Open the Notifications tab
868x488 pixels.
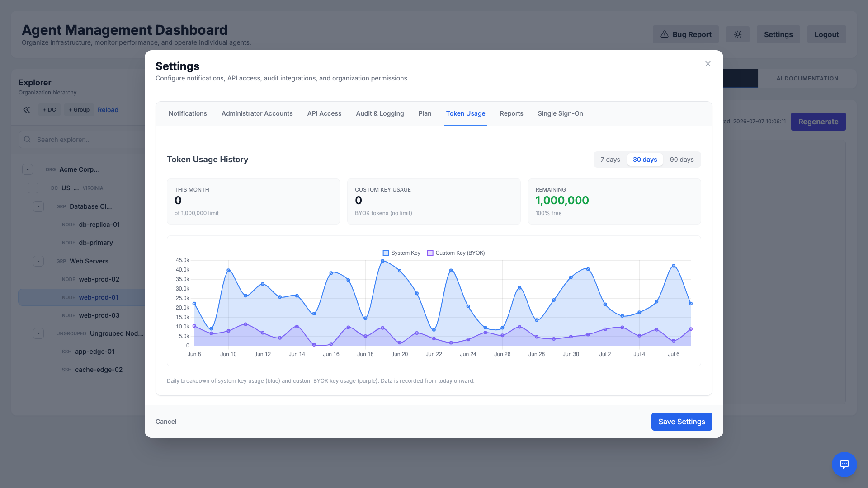[188, 113]
